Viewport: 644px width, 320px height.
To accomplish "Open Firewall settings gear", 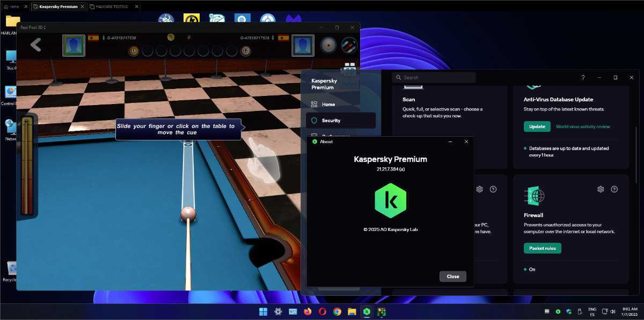I will click(x=601, y=189).
